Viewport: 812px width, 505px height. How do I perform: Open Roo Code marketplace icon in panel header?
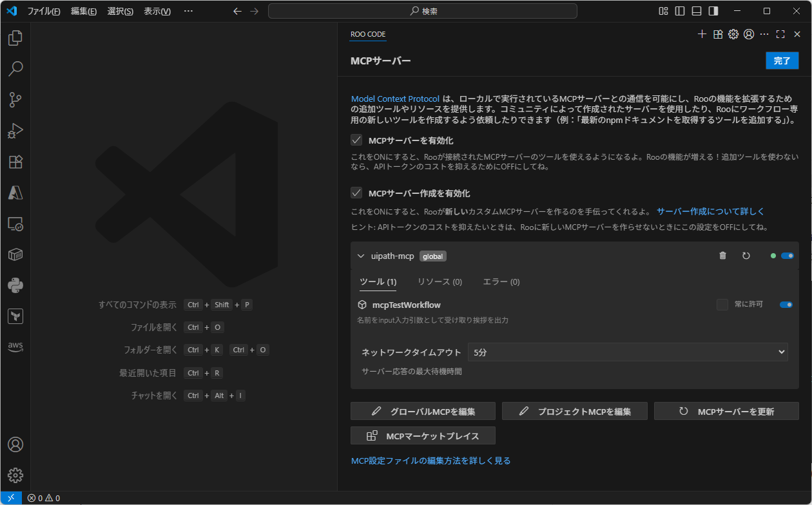click(x=718, y=34)
